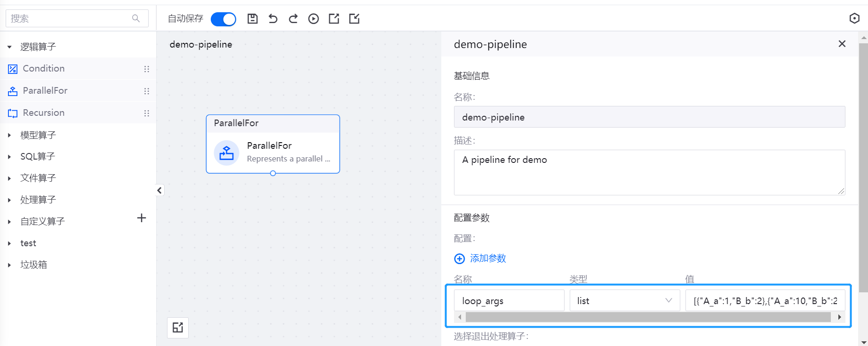Collapse the left sidebar panel arrow
Viewport: 868px width, 346px height.
tap(159, 190)
